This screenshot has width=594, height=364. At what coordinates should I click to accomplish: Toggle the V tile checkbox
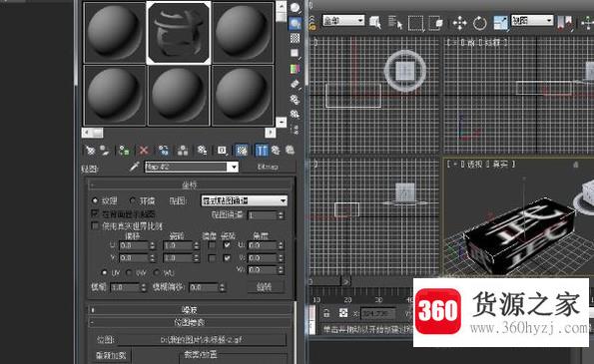tap(227, 258)
